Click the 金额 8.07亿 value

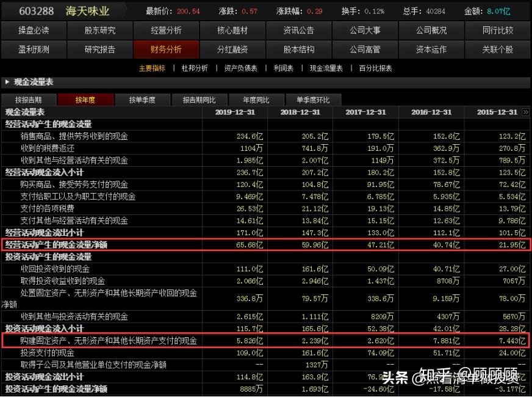coord(498,11)
